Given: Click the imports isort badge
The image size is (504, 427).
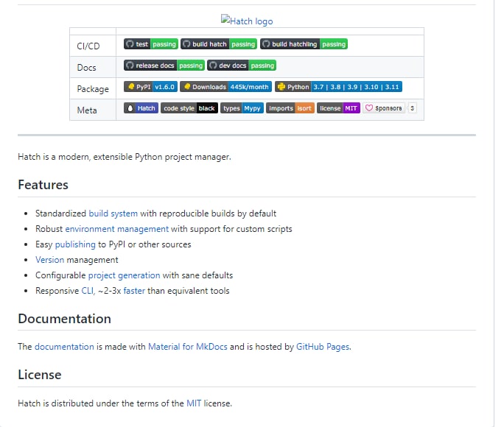Looking at the screenshot, I should 290,108.
